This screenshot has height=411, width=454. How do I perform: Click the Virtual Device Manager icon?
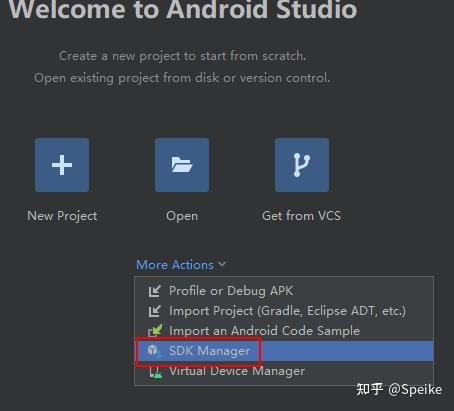click(155, 372)
